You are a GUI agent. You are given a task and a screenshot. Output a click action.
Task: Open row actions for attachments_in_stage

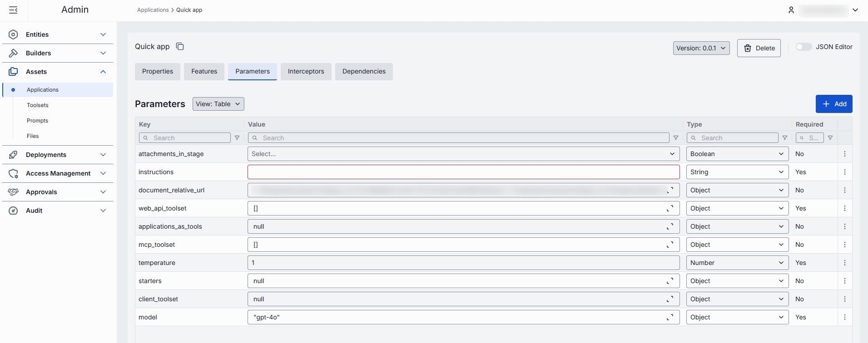(x=844, y=154)
